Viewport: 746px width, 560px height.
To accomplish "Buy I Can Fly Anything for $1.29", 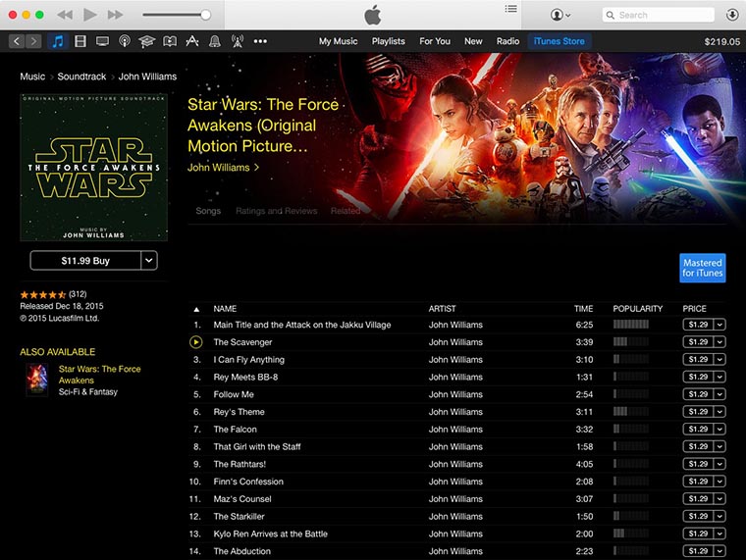I will (699, 359).
